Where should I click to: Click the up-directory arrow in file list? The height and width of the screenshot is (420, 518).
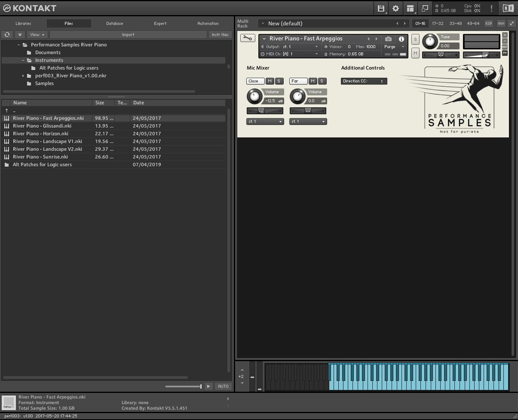[x=6, y=110]
